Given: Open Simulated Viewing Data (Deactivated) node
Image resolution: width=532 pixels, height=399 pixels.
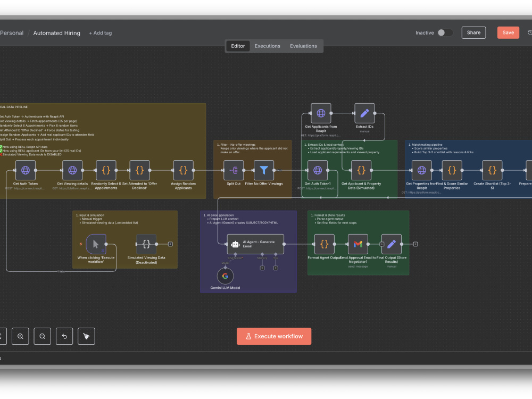Looking at the screenshot, I should pos(146,244).
